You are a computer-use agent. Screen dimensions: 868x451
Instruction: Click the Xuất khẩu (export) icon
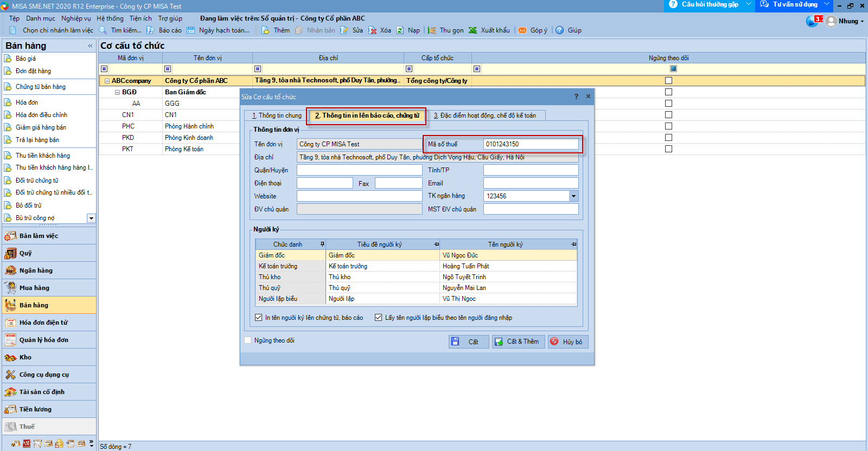tap(473, 30)
